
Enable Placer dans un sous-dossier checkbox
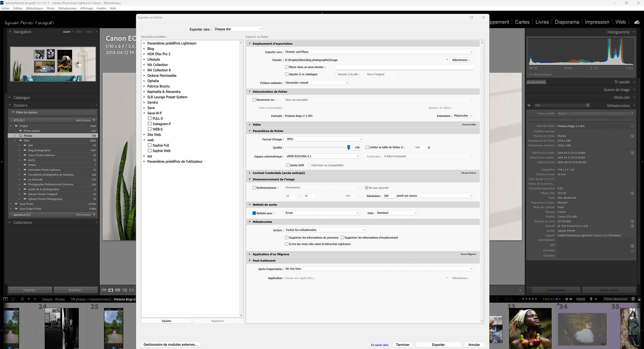click(286, 67)
